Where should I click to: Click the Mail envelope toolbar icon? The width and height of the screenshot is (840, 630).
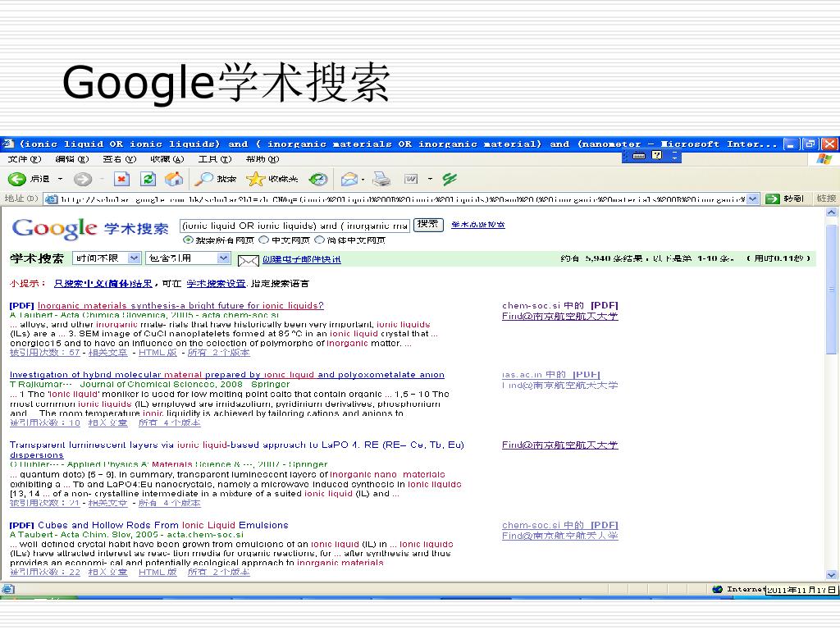point(349,179)
